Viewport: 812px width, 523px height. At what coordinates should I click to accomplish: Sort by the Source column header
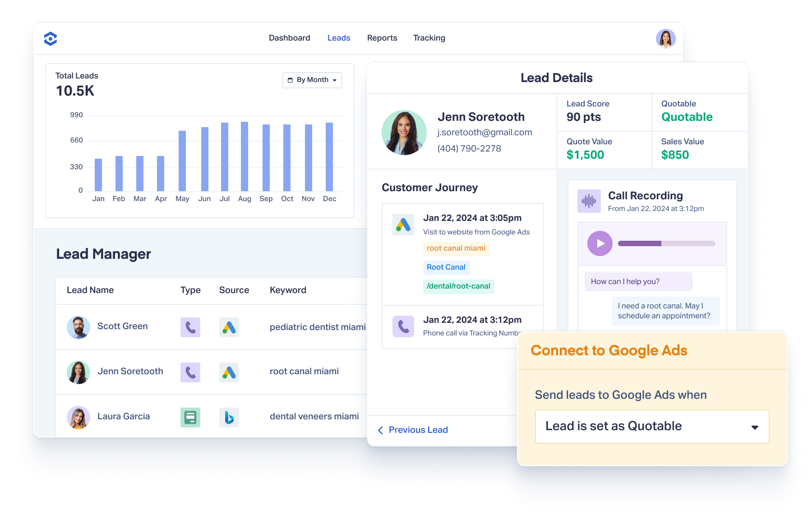tap(234, 290)
